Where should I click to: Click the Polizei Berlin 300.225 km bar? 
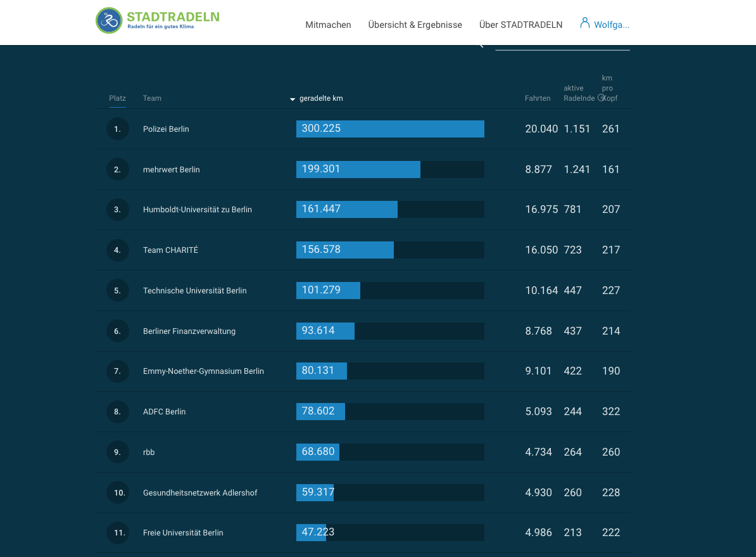click(x=390, y=129)
